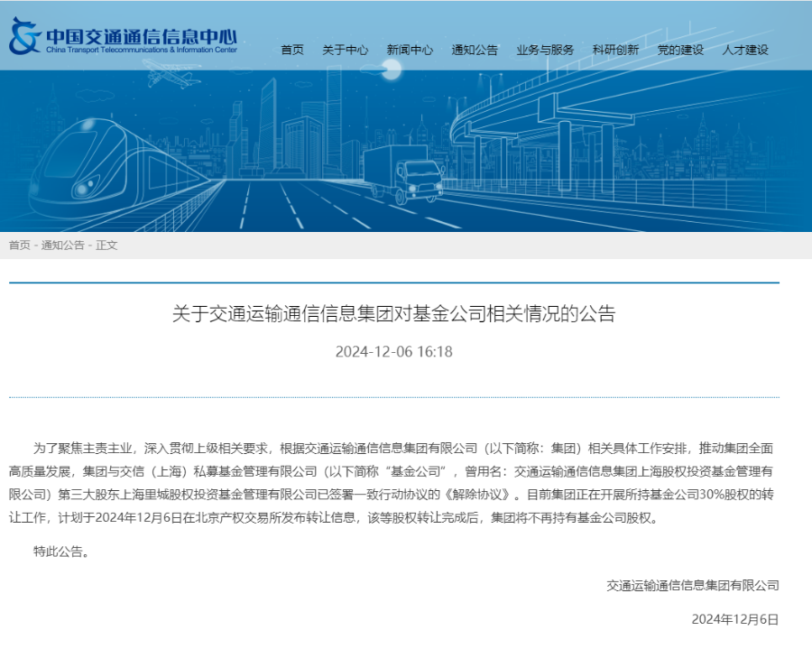Image resolution: width=812 pixels, height=649 pixels.
Task: Open the 科研创新 menu item
Action: (x=615, y=50)
